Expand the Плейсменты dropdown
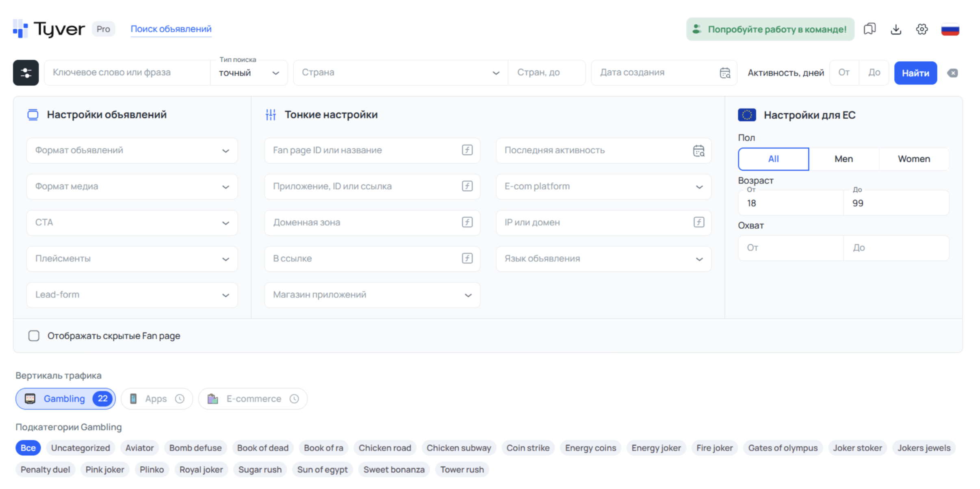The height and width of the screenshot is (489, 980). coord(132,259)
